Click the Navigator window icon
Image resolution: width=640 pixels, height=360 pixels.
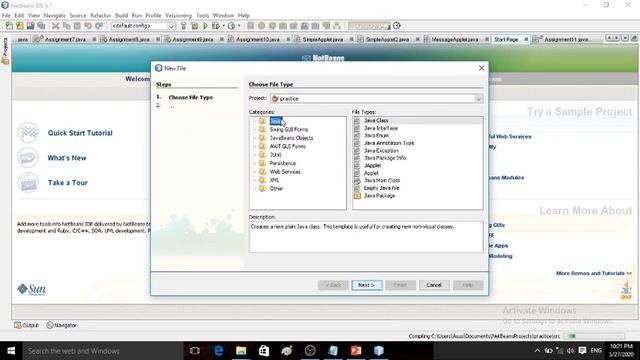50,325
